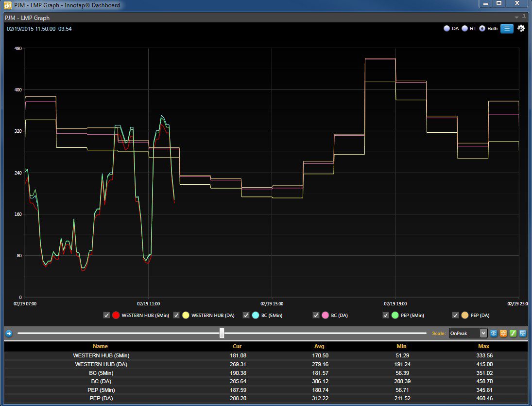This screenshot has height=406, width=532.
Task: Maximize the Innotap Dashboard window
Action: [x=499, y=3]
